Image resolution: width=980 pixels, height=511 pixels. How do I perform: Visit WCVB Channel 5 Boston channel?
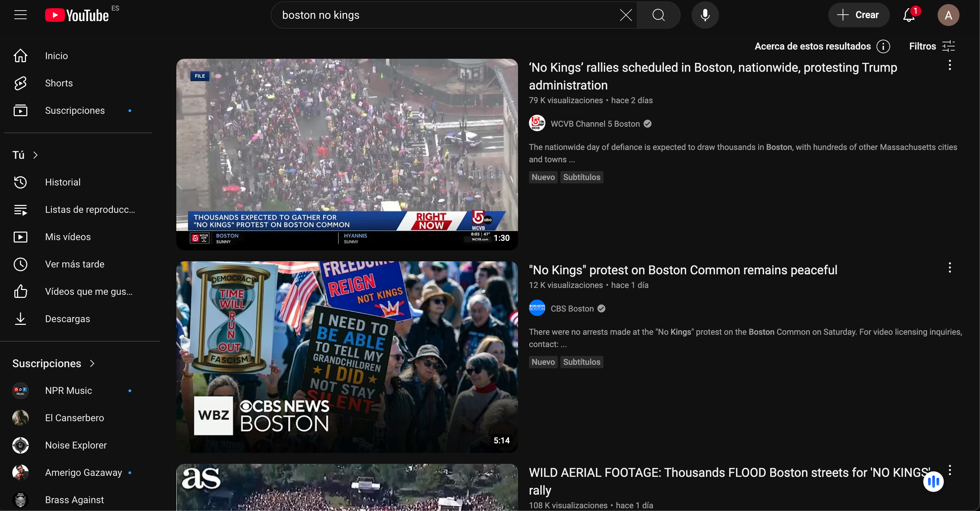pyautogui.click(x=595, y=124)
